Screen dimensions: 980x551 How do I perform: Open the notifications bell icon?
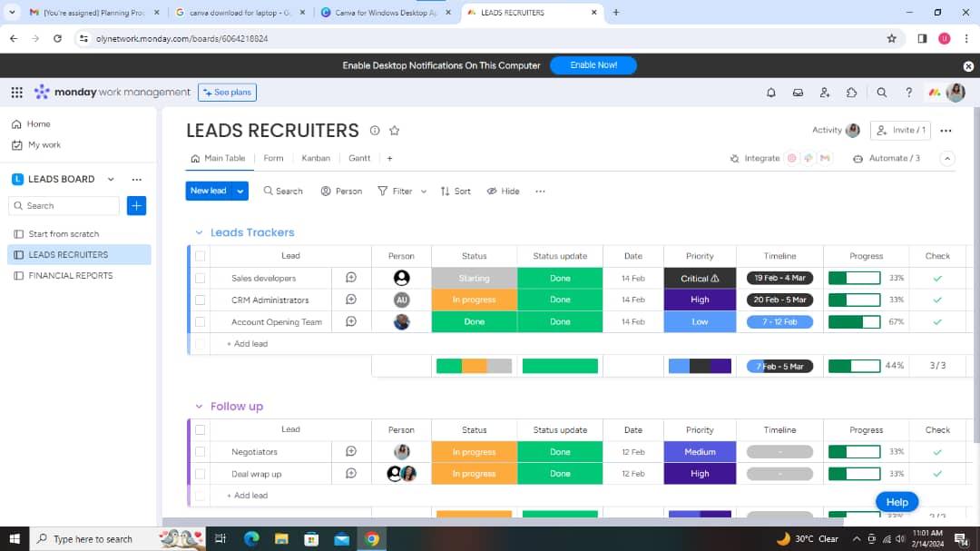[771, 93]
